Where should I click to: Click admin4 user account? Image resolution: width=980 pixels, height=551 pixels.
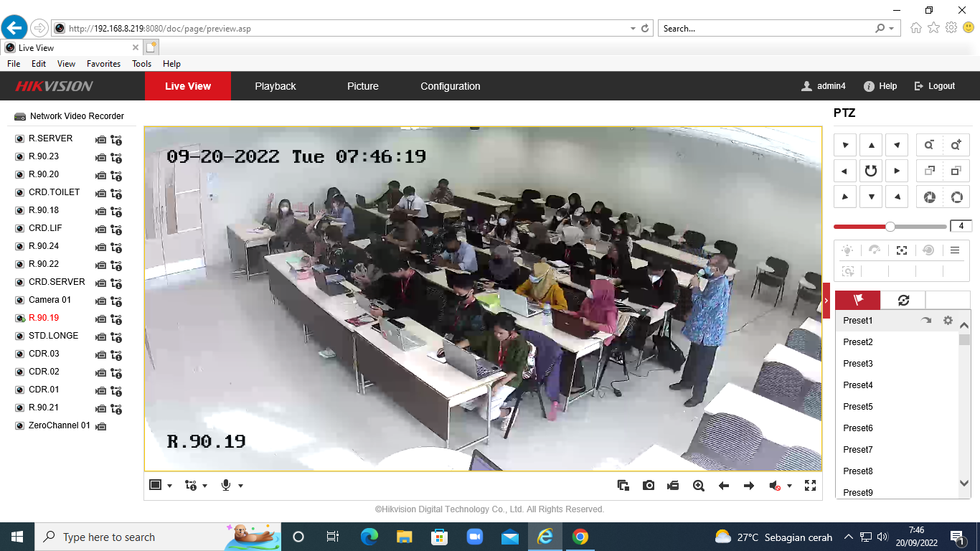tap(824, 86)
